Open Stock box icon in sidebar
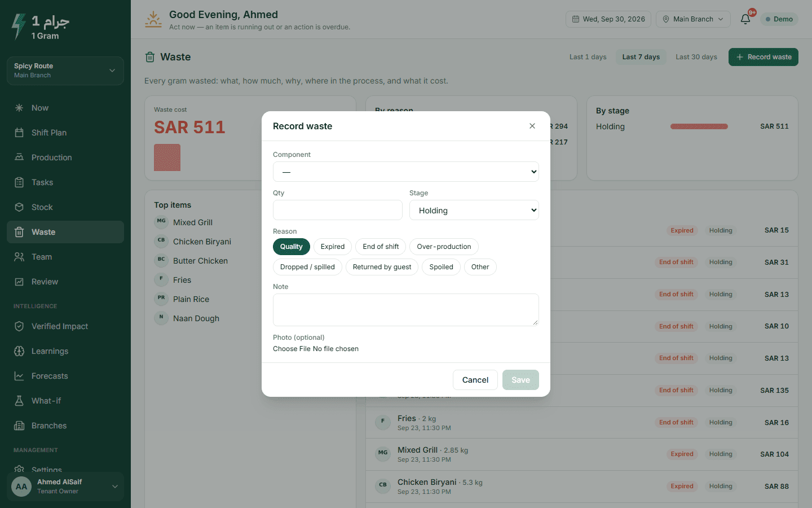812x508 pixels. [x=19, y=207]
